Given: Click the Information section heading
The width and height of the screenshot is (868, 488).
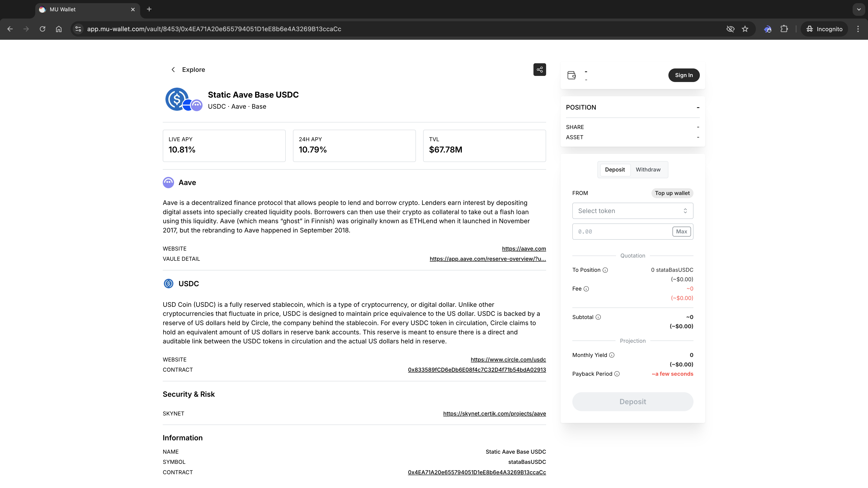Looking at the screenshot, I should point(183,438).
